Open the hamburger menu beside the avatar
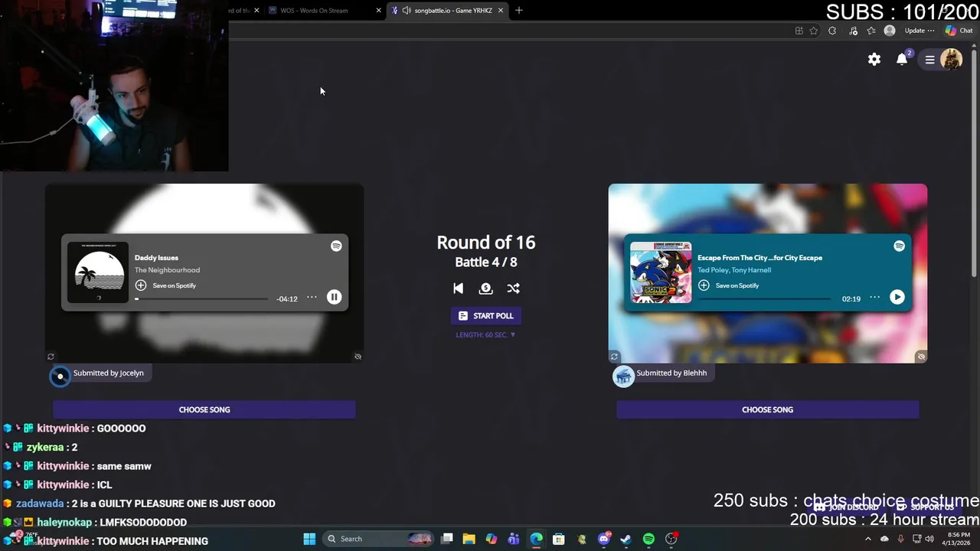980x551 pixels. [x=929, y=59]
